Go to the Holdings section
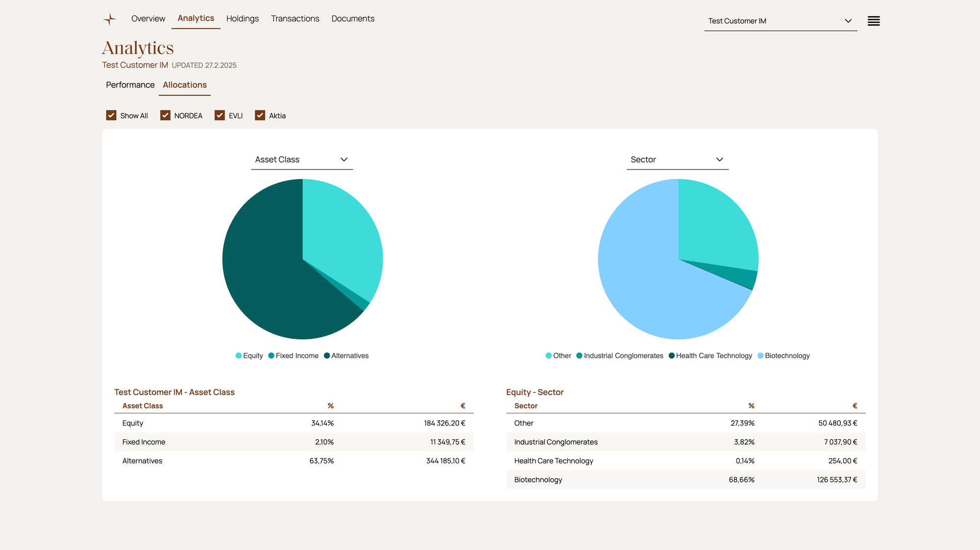980x550 pixels. pyautogui.click(x=243, y=18)
